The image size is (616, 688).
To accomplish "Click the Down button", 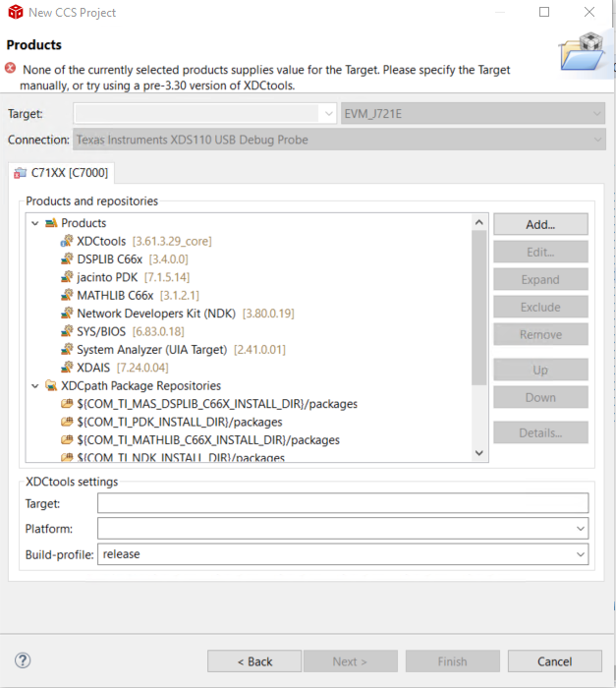I will pyautogui.click(x=540, y=397).
